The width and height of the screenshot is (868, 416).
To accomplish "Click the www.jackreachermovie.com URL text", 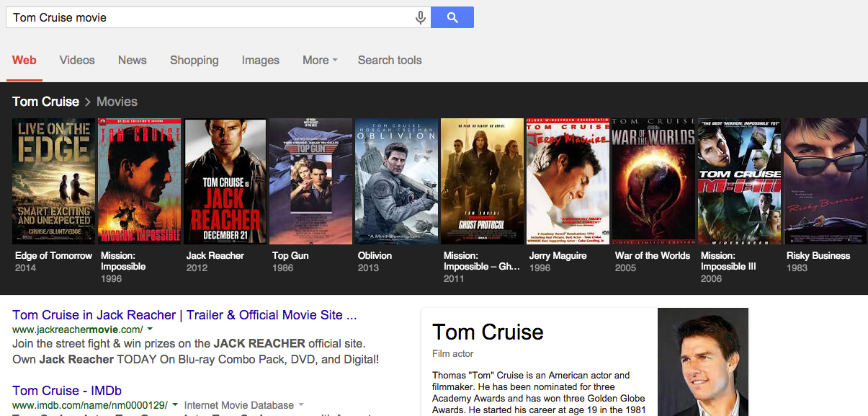I will tap(76, 330).
